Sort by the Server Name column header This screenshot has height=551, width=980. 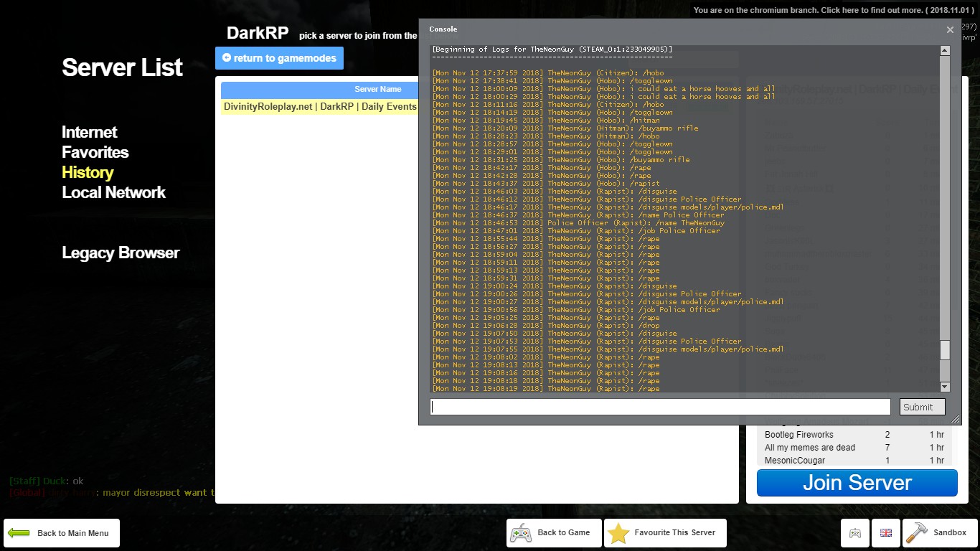(378, 90)
